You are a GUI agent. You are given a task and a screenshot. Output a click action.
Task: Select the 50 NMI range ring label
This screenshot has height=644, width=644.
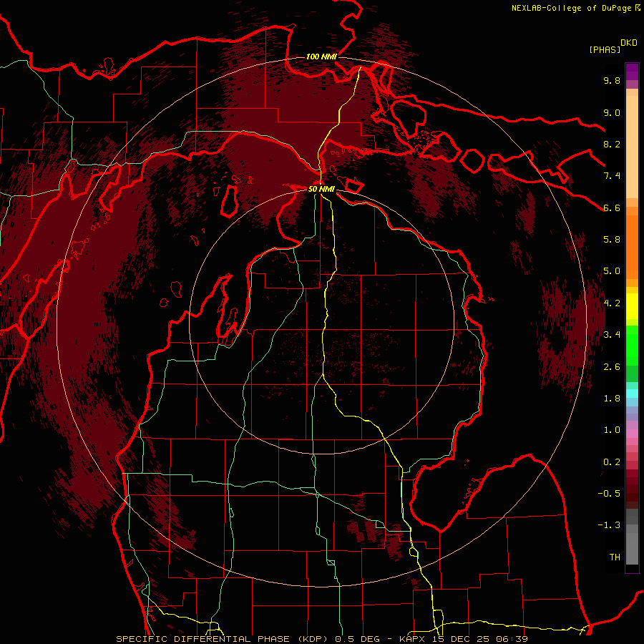321,190
